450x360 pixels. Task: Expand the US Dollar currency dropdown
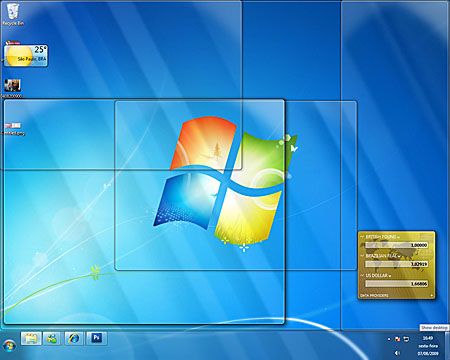pyautogui.click(x=389, y=276)
